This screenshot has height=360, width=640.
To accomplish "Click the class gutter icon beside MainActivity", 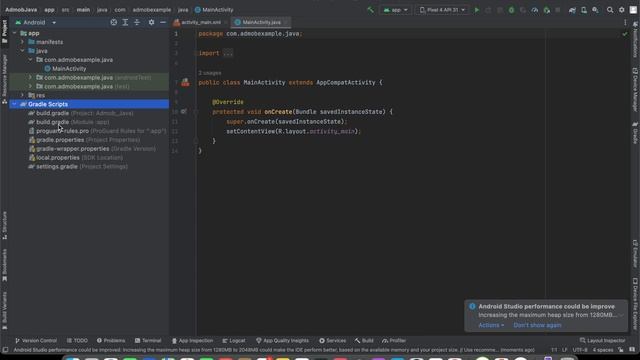I will pyautogui.click(x=185, y=82).
